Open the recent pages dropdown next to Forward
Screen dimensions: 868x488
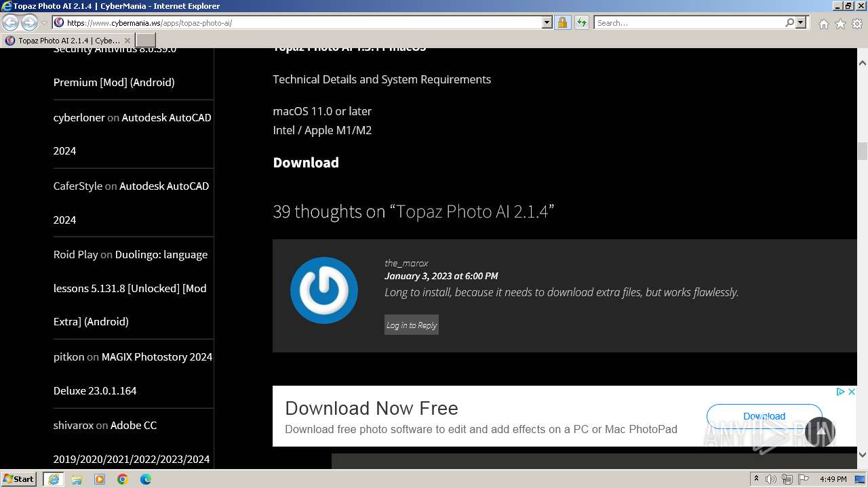pos(44,23)
